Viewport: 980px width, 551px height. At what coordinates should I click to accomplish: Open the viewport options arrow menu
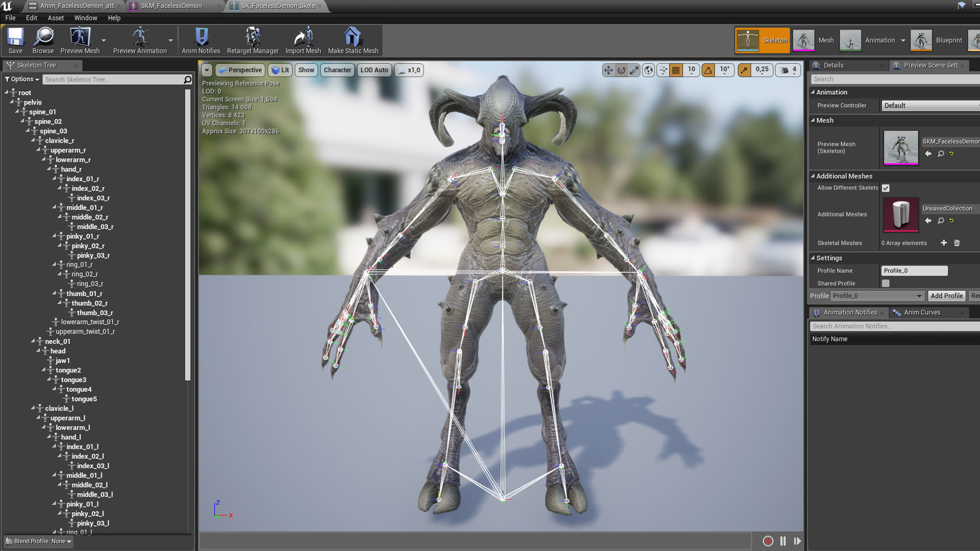pos(207,70)
